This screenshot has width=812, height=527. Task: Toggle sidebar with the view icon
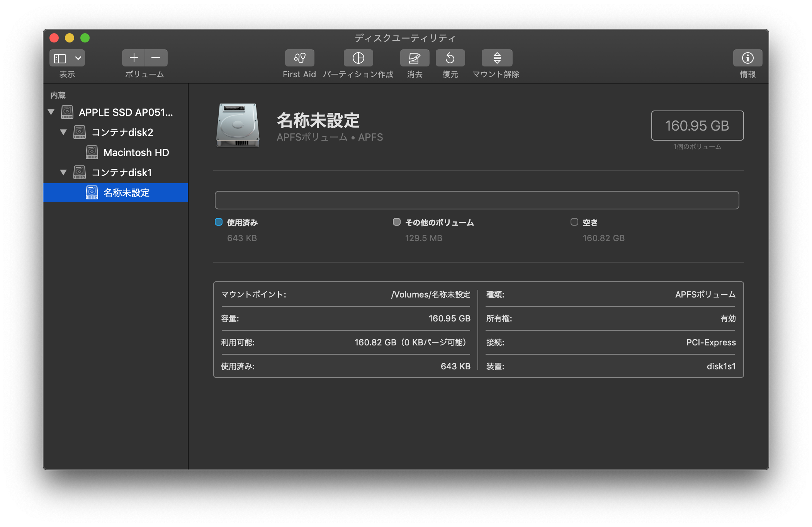[x=60, y=58]
